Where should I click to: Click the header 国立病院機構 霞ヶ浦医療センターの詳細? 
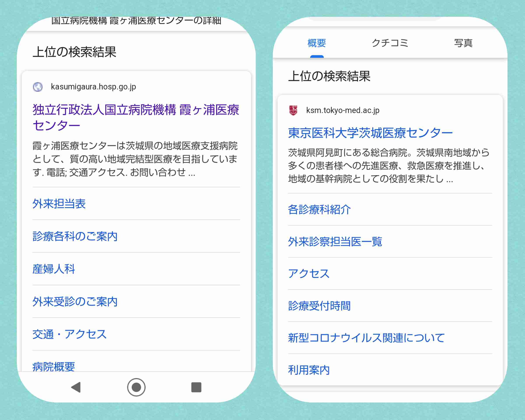coord(136,21)
